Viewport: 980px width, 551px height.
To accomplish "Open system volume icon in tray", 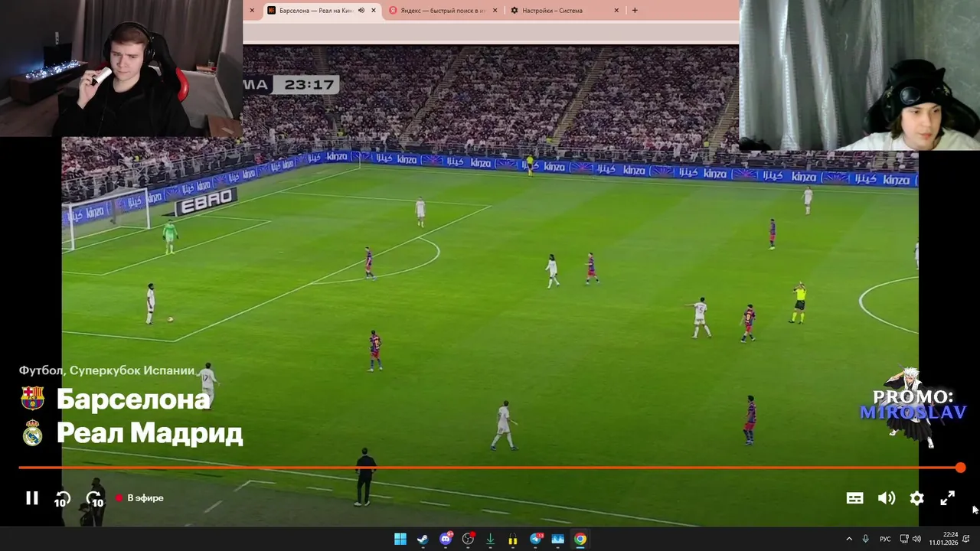I will coord(916,539).
